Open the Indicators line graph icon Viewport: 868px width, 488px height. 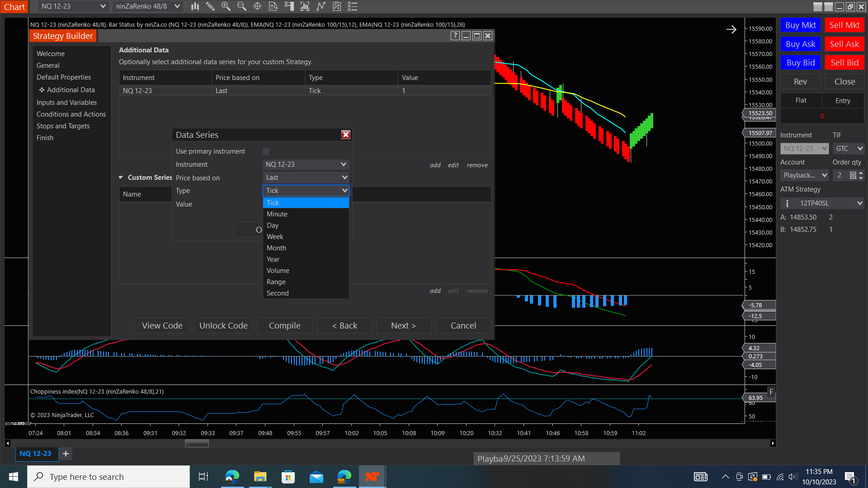pyautogui.click(x=321, y=6)
